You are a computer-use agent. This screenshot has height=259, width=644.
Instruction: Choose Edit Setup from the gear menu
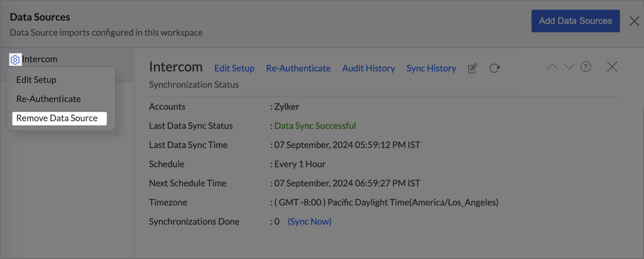pyautogui.click(x=36, y=80)
